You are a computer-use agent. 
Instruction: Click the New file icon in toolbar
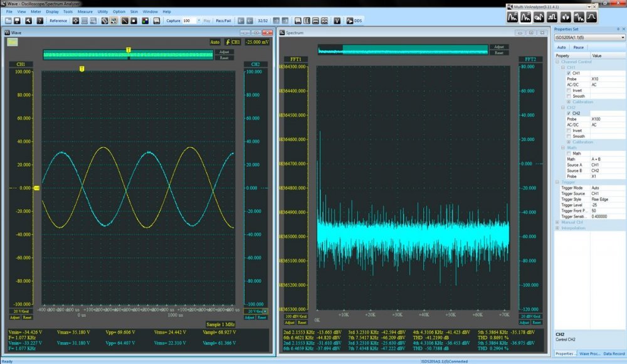[8, 21]
